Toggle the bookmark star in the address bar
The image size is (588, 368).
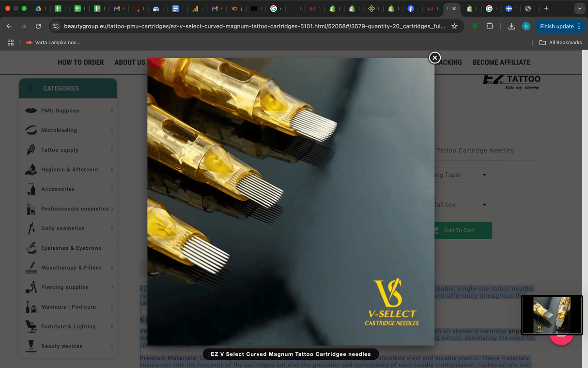(454, 26)
